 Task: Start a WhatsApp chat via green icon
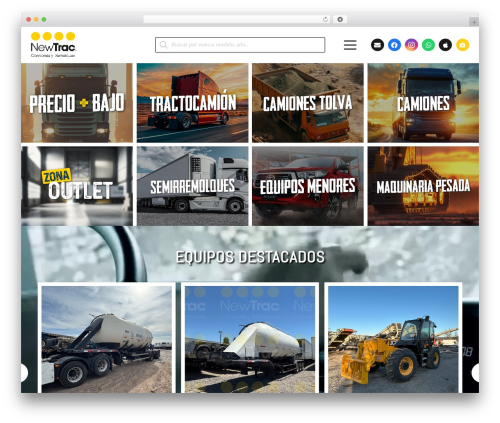[x=428, y=45]
